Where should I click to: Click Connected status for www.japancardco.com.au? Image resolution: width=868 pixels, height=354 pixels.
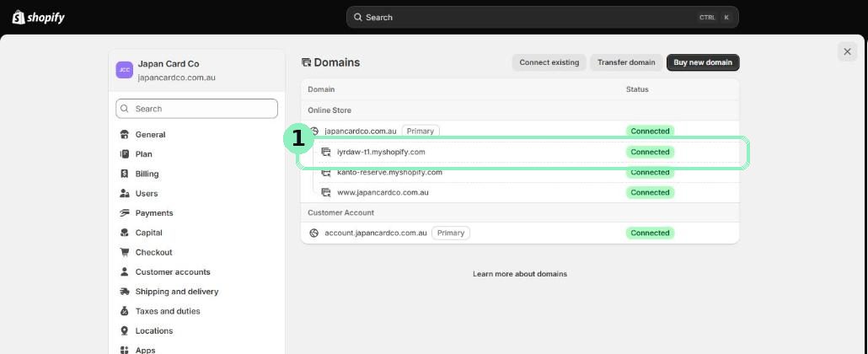650,192
